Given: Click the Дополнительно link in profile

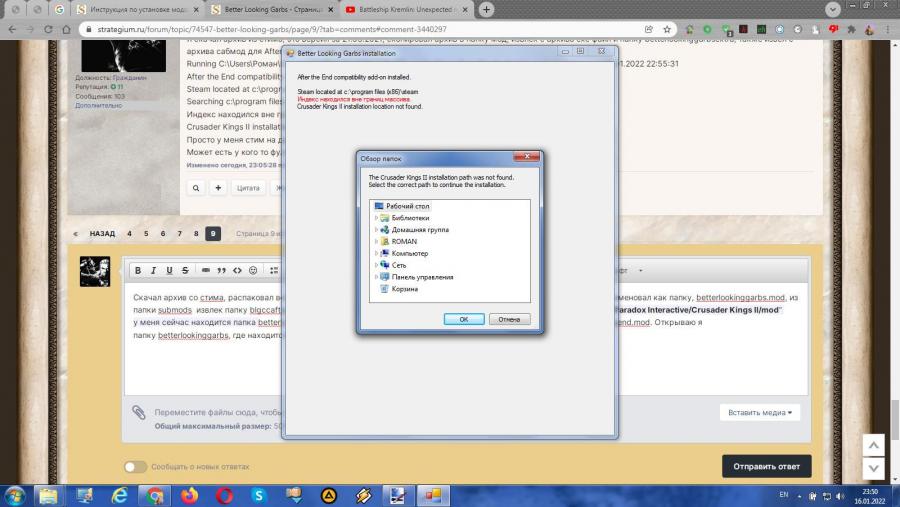Looking at the screenshot, I should point(98,106).
